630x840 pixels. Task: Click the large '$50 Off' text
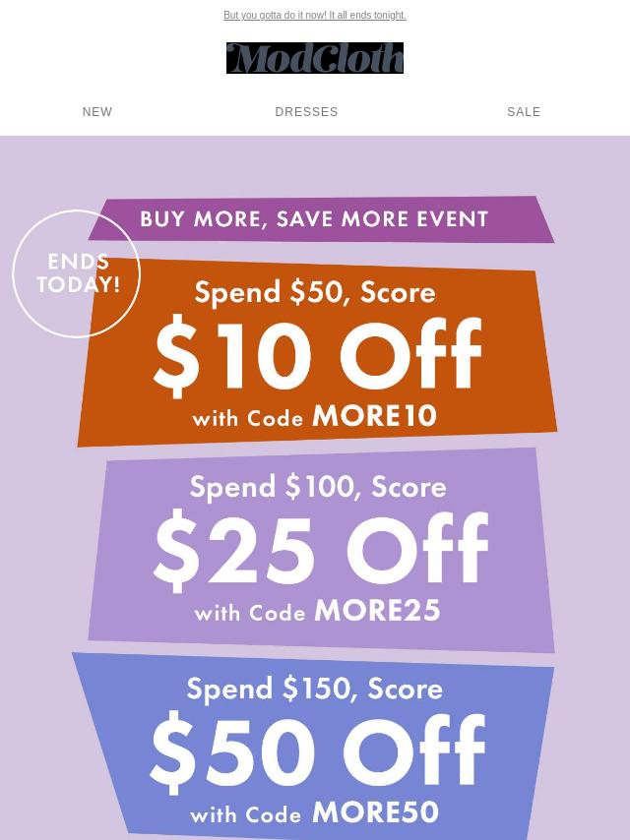tap(317, 751)
